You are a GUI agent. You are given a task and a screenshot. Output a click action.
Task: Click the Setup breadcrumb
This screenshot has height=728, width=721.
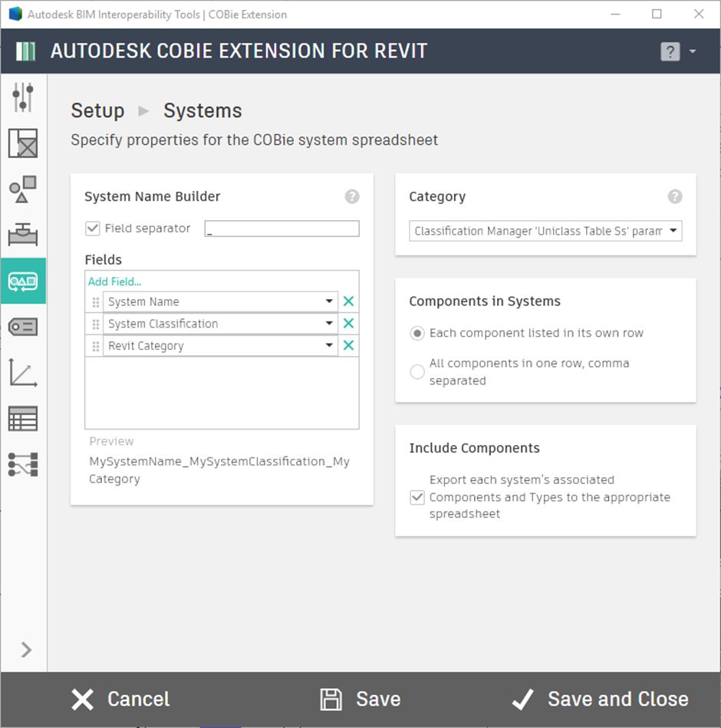(x=97, y=111)
